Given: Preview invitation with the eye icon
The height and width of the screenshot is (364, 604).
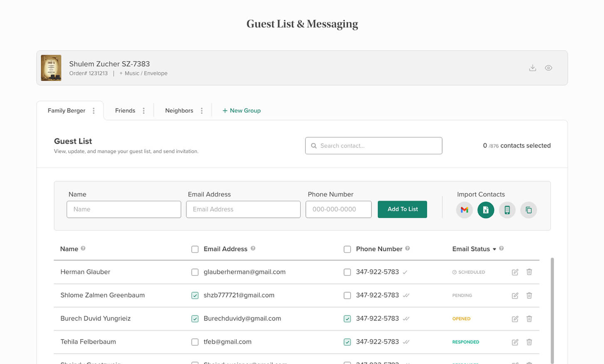Looking at the screenshot, I should click(x=549, y=68).
